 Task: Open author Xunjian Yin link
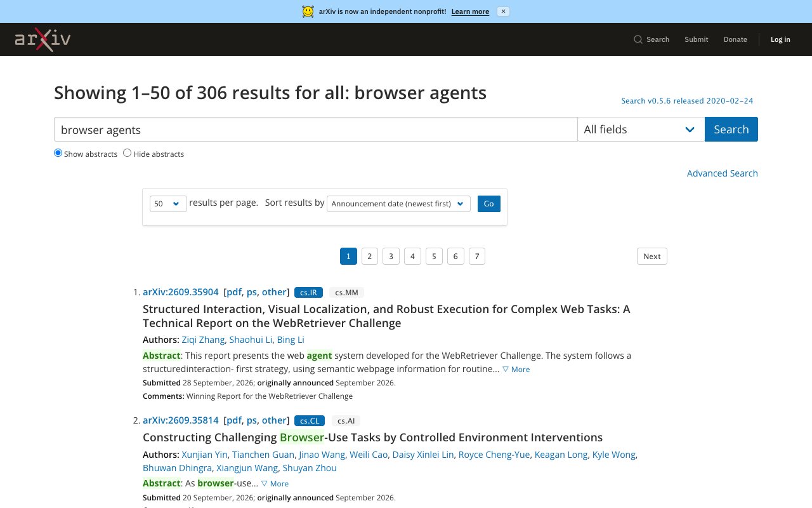click(204, 455)
